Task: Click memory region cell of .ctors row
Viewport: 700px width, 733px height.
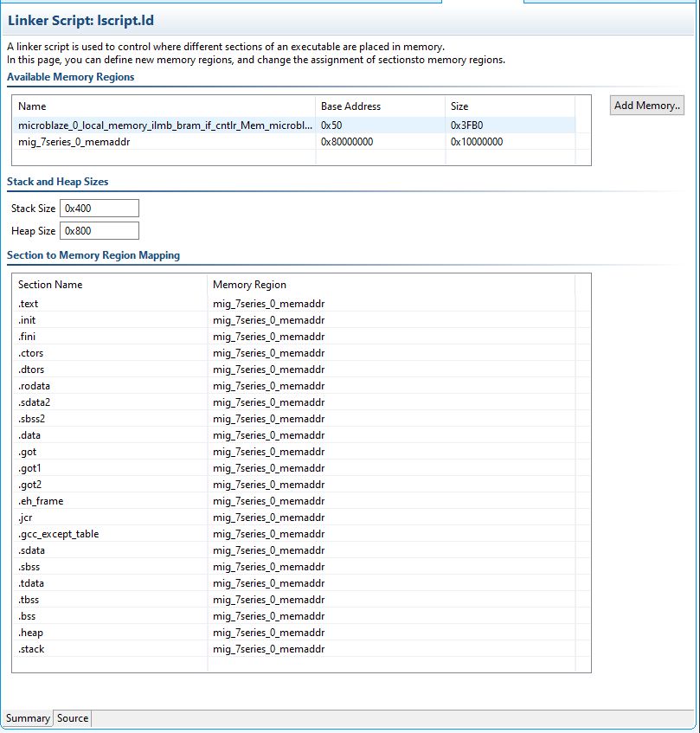Action: (269, 353)
